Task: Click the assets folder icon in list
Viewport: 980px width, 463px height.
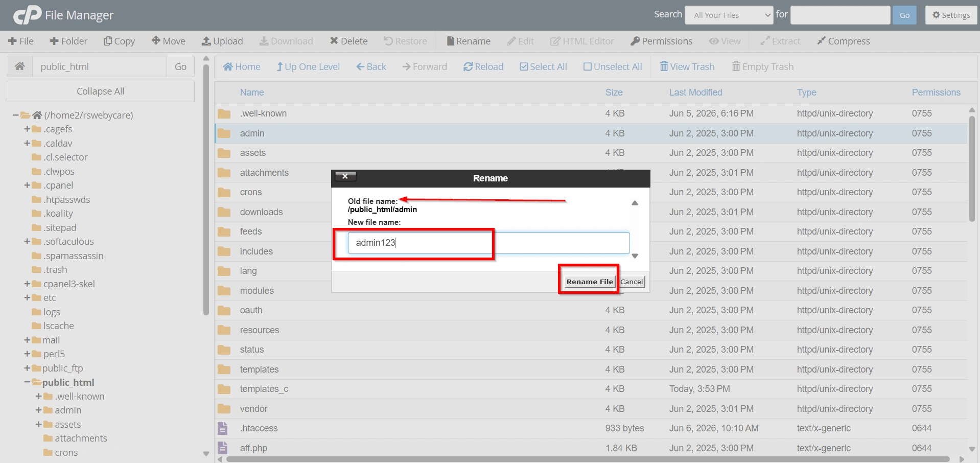Action: 224,153
